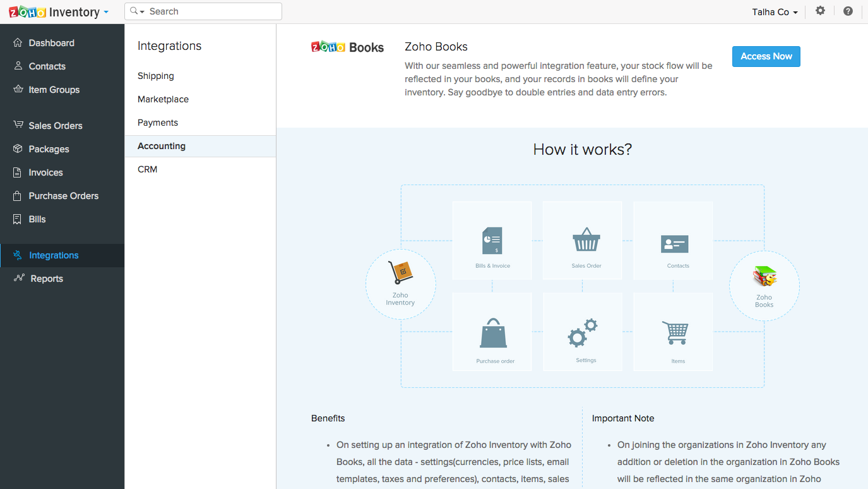Click the Purchase Orders bag icon
868x489 pixels.
point(18,195)
